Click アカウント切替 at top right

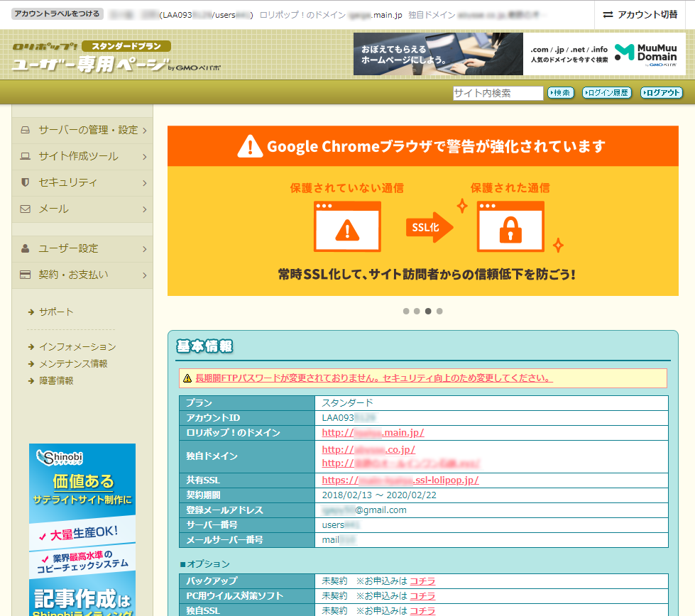click(640, 15)
